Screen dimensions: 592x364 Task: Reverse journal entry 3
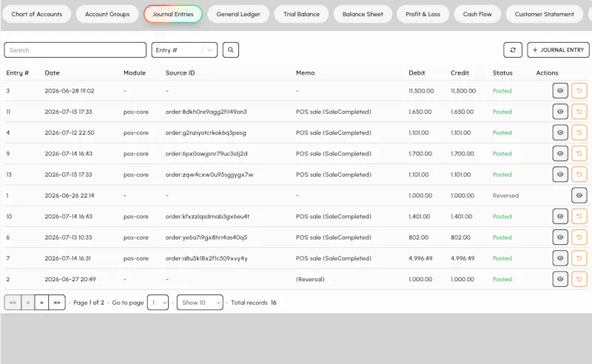[579, 90]
